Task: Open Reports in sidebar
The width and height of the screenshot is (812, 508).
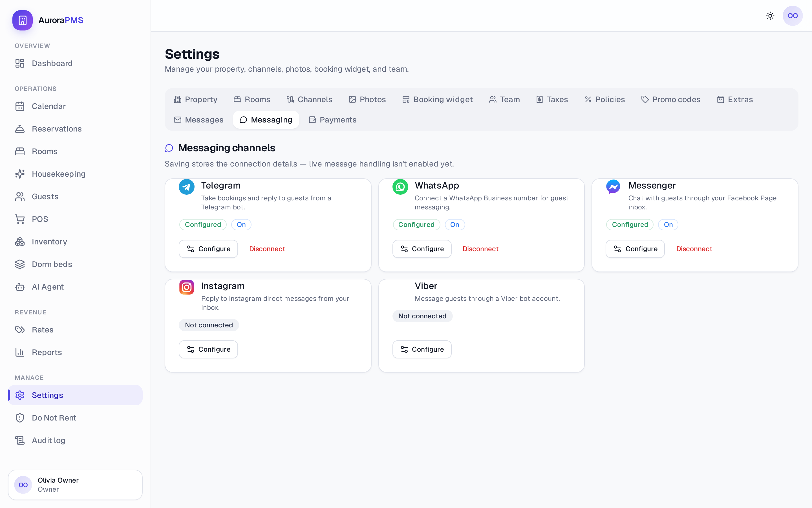Action: click(75, 352)
